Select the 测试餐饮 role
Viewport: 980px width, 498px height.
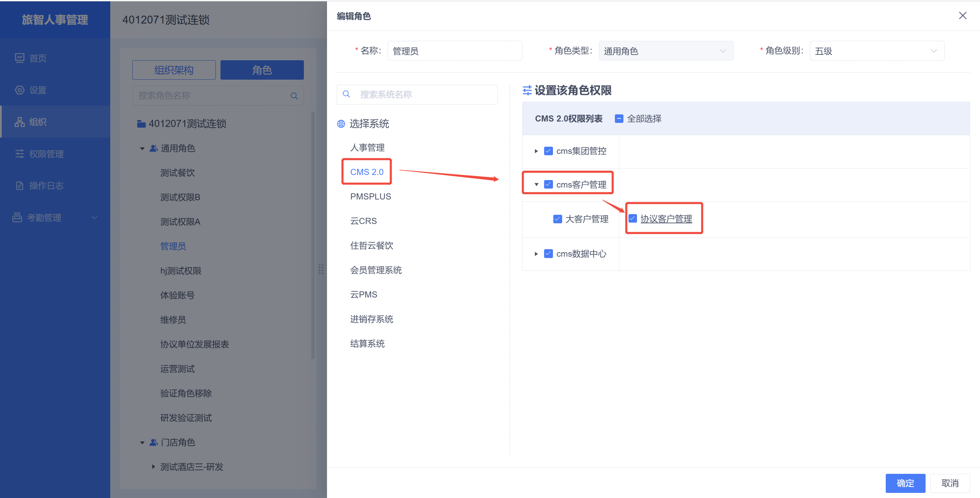click(x=177, y=173)
